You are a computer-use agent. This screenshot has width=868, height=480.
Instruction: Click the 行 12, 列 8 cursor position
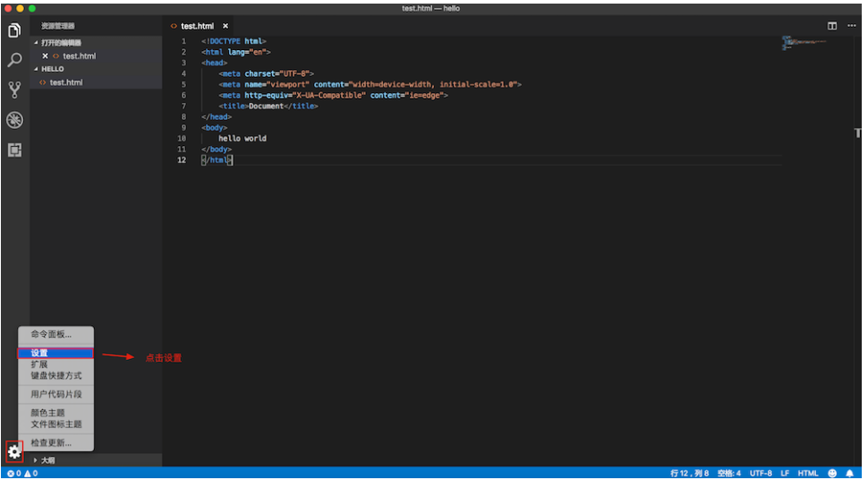[689, 474]
